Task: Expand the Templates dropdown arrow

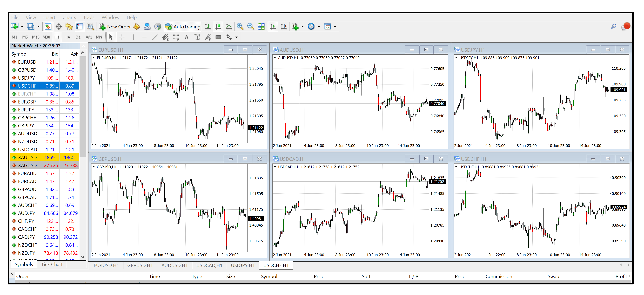Action: tap(335, 26)
